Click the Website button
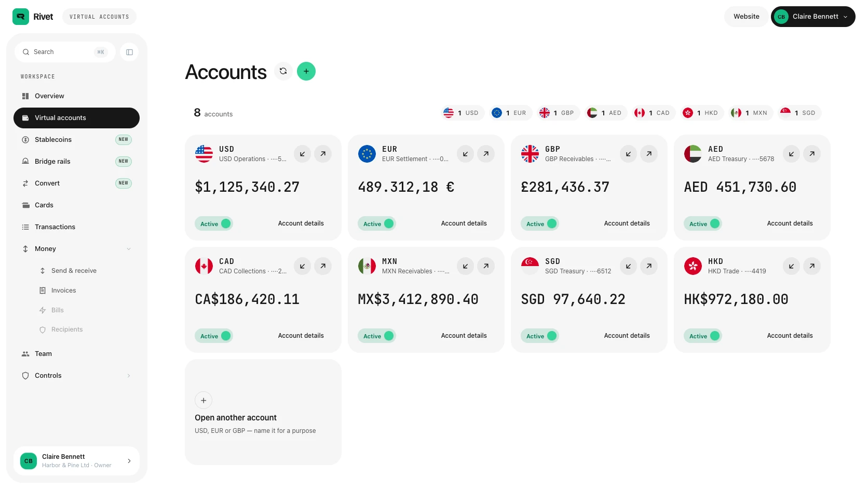This screenshot has width=868, height=489. (747, 17)
